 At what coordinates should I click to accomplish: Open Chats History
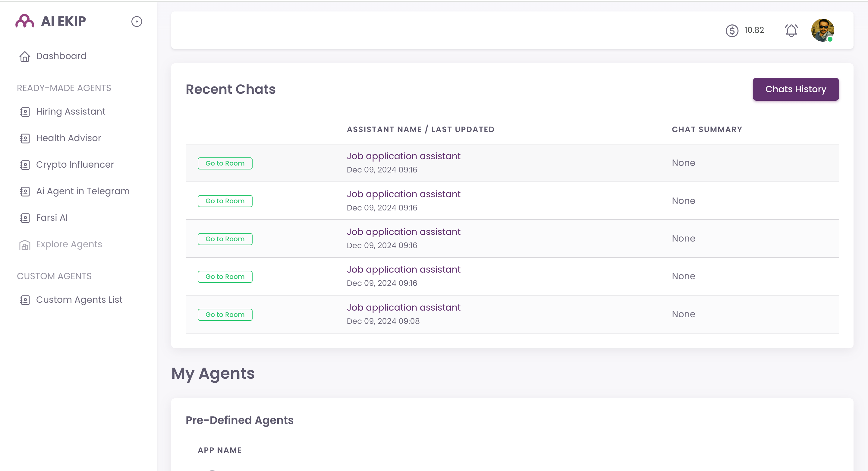click(x=796, y=89)
